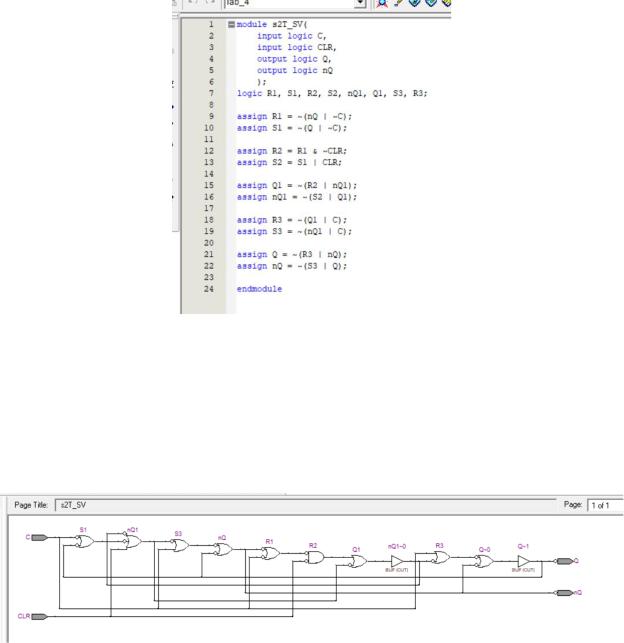
Task: Select the Q output pin symbol
Action: [565, 561]
